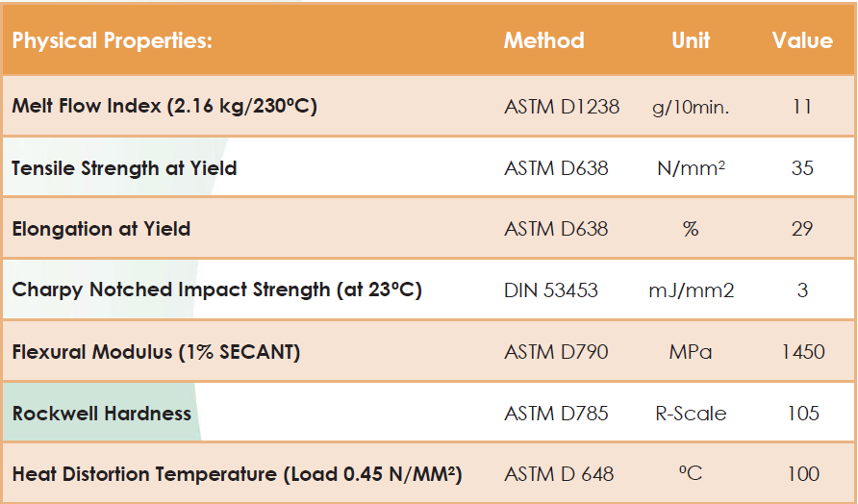Click the ASTM D1238 method cell
Viewport: 858px width, 504px height.
click(562, 107)
